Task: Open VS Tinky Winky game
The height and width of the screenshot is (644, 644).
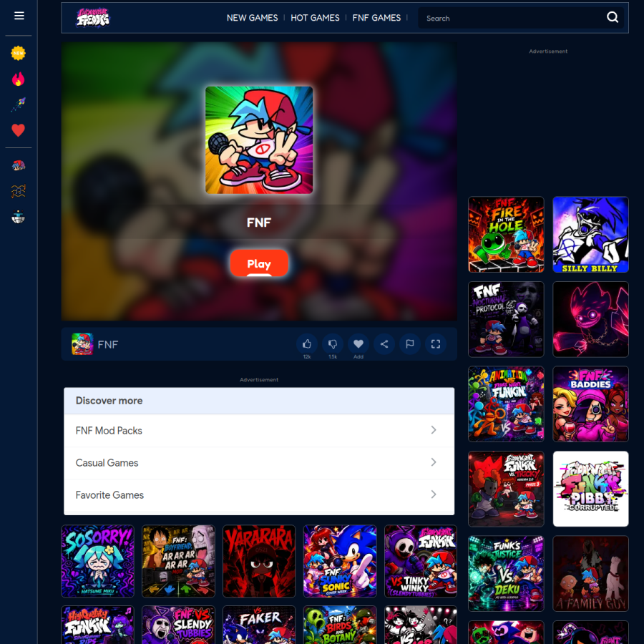Action: (421, 561)
